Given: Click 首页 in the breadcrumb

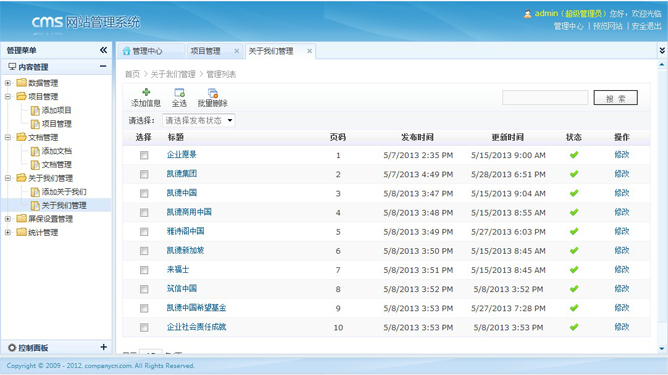Looking at the screenshot, I should (x=132, y=74).
